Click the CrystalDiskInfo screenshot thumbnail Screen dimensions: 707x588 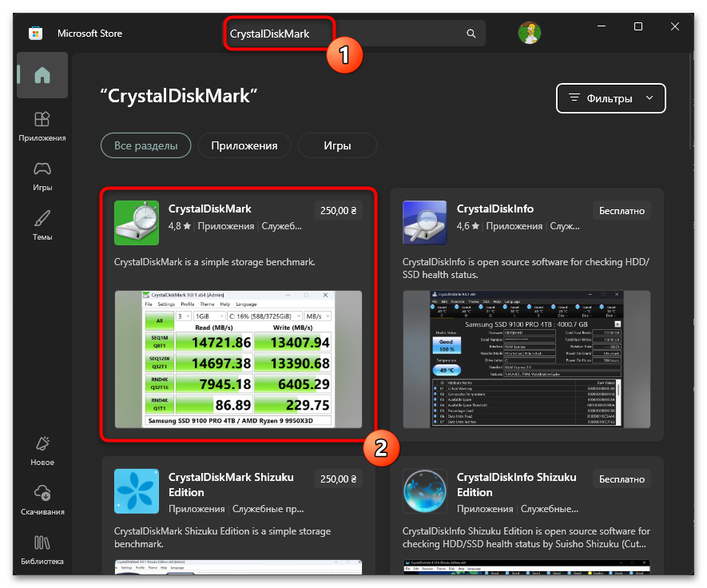click(x=526, y=360)
